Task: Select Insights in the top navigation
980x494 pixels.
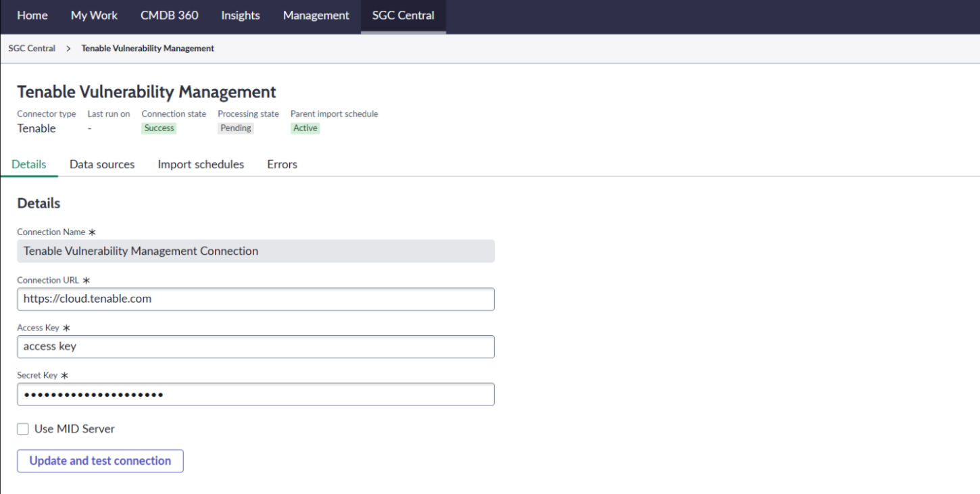Action: tap(241, 15)
